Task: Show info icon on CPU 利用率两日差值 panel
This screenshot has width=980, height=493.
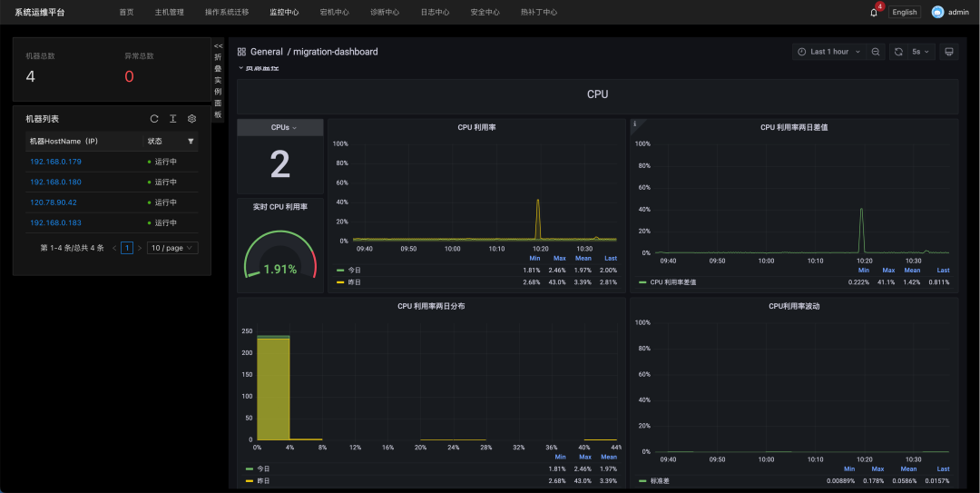Action: point(635,123)
